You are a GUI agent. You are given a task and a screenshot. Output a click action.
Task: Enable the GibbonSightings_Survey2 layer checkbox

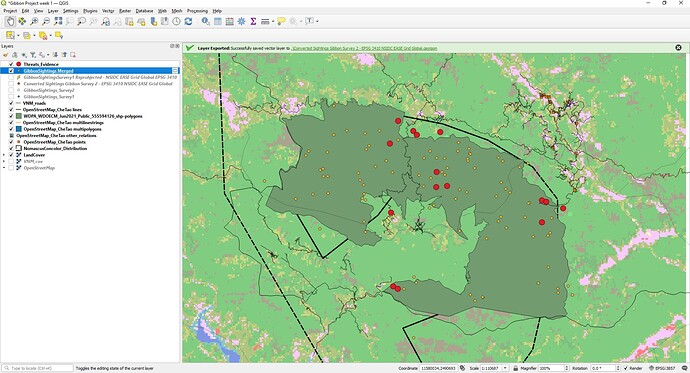tap(11, 90)
